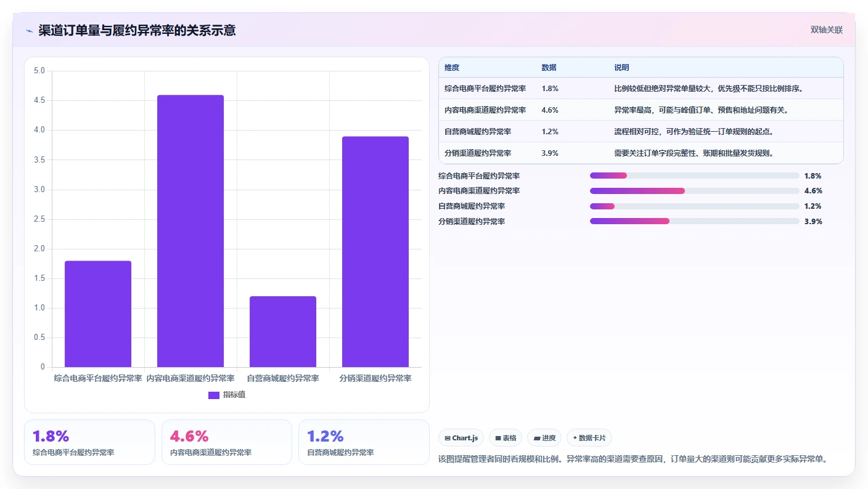Screen dimensions: 868x489
Task: Click the 分销渠道履约异常率 bar in the chart
Action: point(375,252)
